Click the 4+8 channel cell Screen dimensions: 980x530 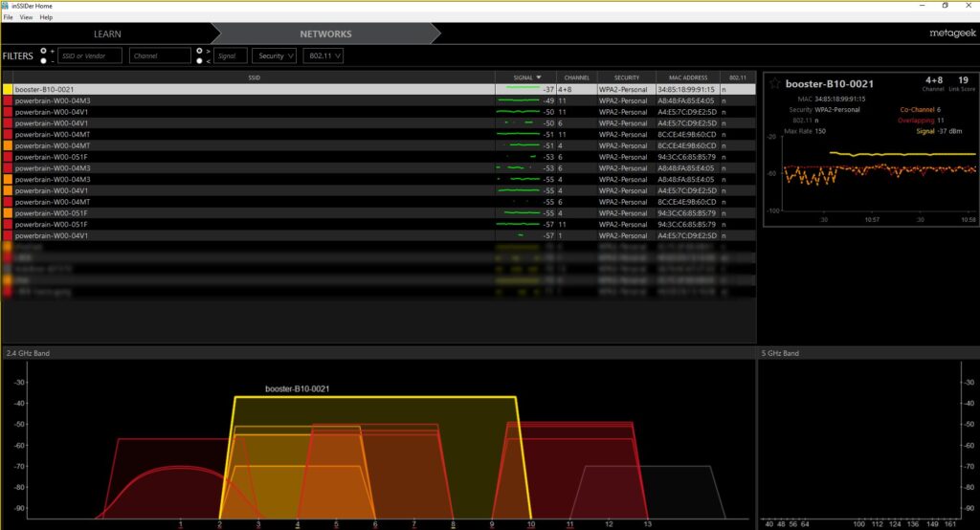[565, 89]
